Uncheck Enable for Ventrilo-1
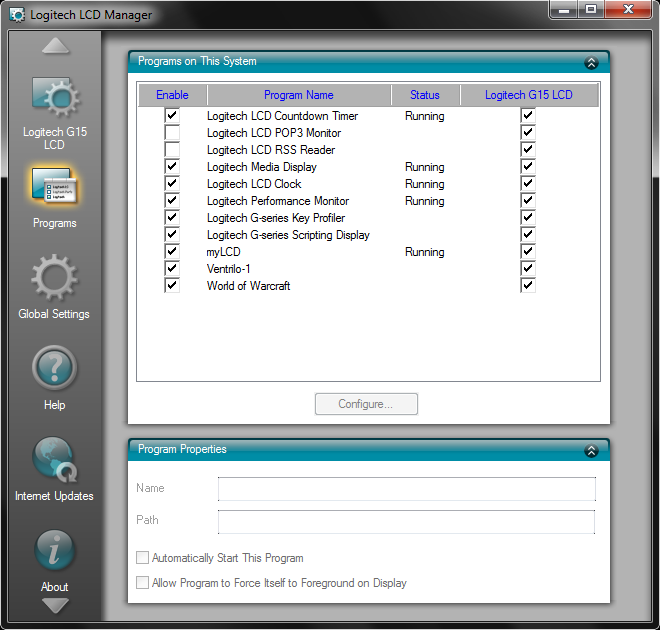This screenshot has width=660, height=630. pyautogui.click(x=172, y=268)
